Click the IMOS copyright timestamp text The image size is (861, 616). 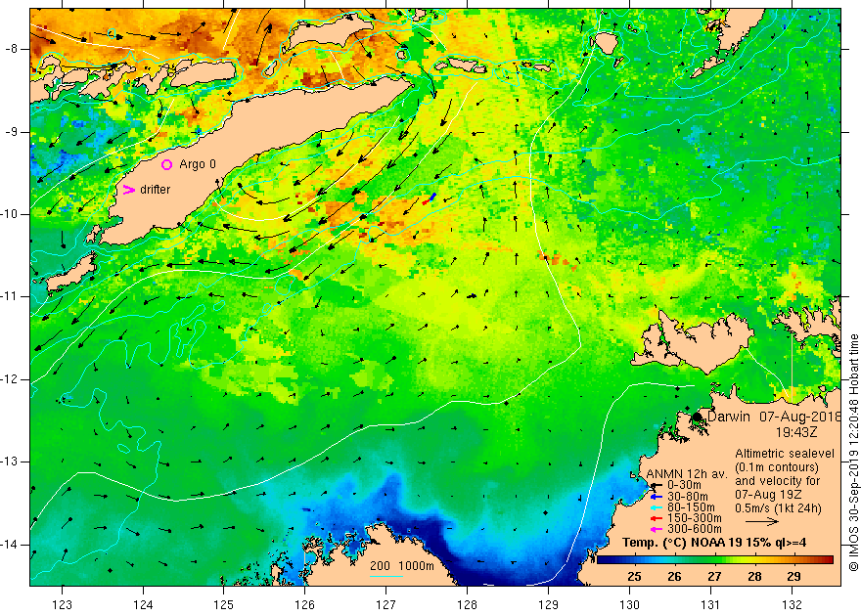pos(853,454)
